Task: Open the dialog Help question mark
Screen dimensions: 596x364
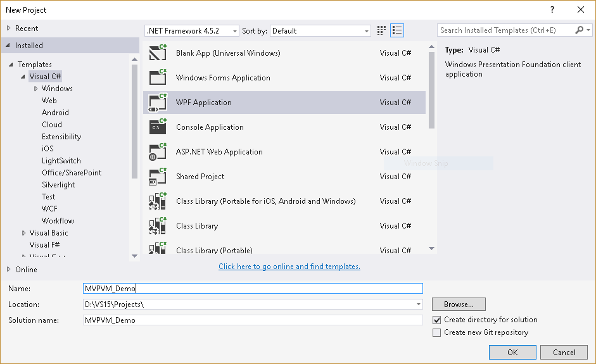Action: [x=552, y=10]
